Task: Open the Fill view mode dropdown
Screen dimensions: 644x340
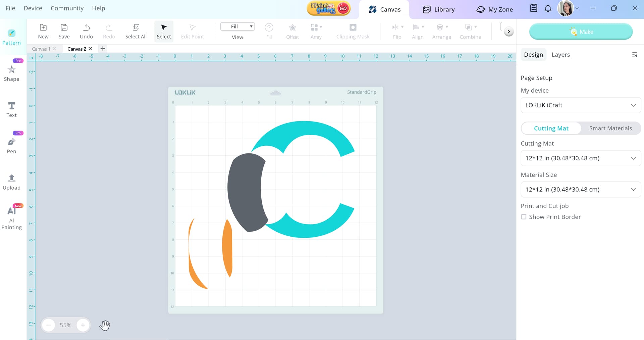Action: (x=237, y=27)
